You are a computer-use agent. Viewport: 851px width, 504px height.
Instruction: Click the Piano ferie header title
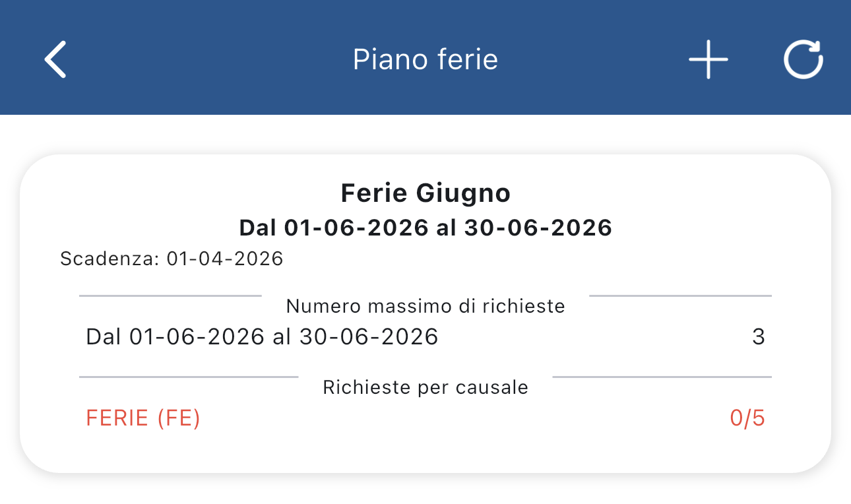click(425, 59)
